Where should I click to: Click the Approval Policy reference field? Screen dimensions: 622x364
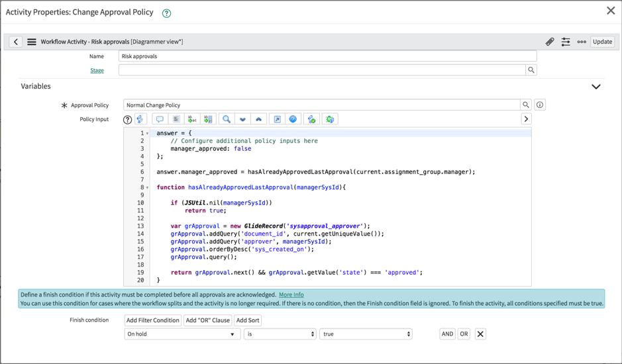[x=322, y=105]
